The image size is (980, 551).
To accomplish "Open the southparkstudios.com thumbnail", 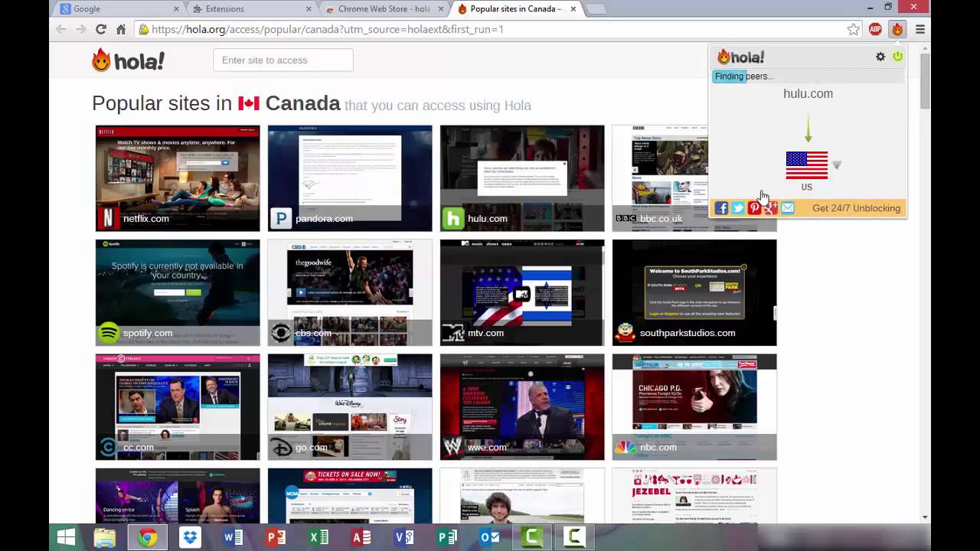I will 694,292.
